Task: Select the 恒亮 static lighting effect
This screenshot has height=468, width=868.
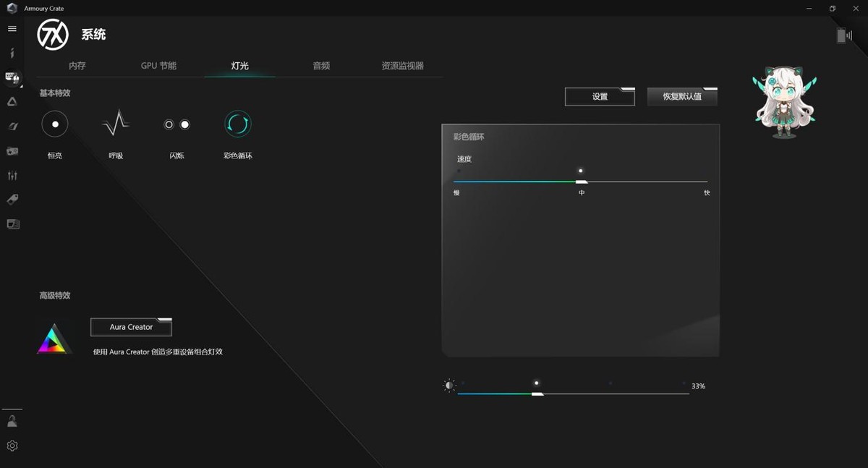Action: [x=55, y=124]
